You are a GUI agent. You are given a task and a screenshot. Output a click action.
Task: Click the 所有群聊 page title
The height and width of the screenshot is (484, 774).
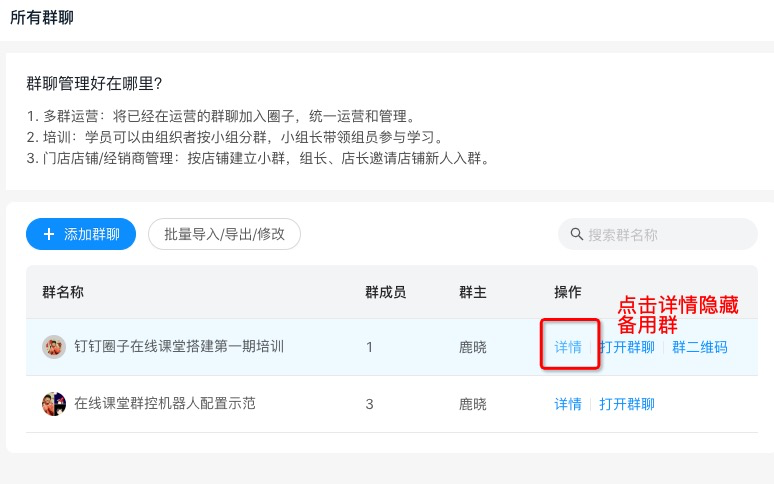(42, 18)
